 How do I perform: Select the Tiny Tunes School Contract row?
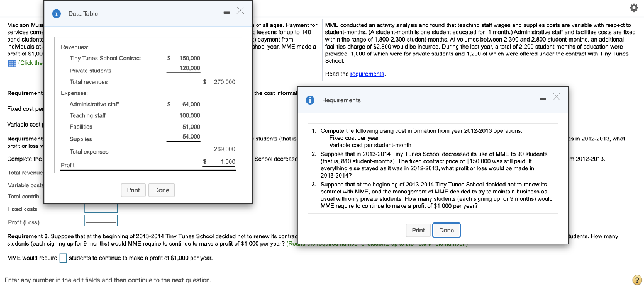pyautogui.click(x=105, y=59)
